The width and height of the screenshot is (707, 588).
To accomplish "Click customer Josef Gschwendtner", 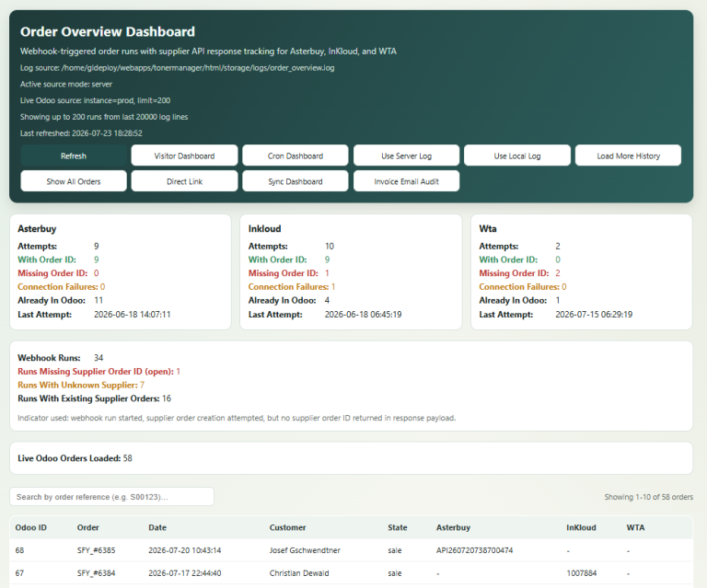I will pyautogui.click(x=305, y=550).
